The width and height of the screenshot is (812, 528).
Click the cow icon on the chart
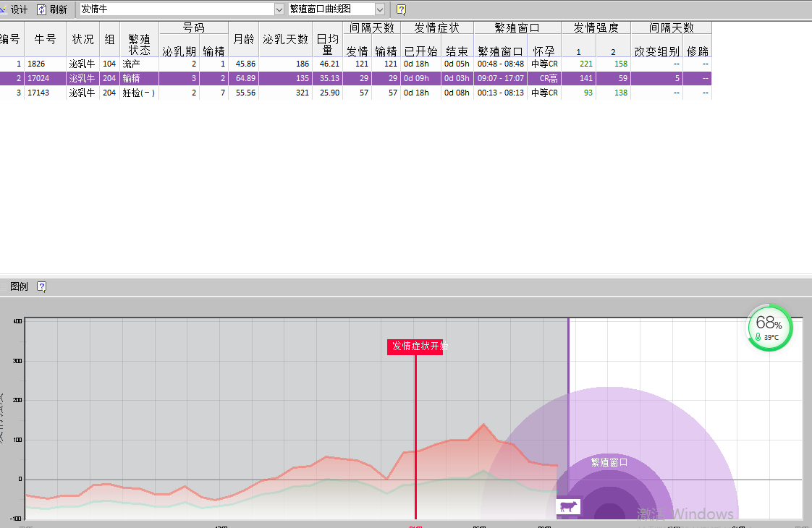pyautogui.click(x=568, y=506)
